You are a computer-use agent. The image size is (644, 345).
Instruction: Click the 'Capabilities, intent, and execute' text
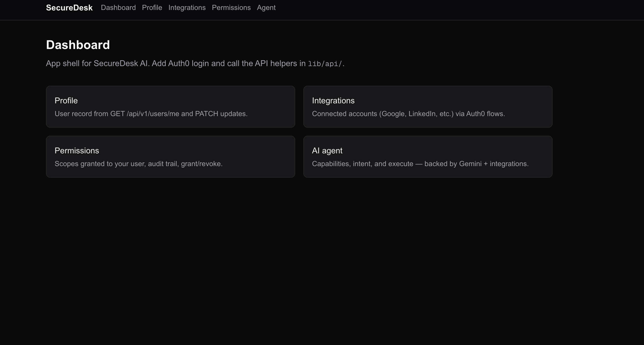[362, 164]
